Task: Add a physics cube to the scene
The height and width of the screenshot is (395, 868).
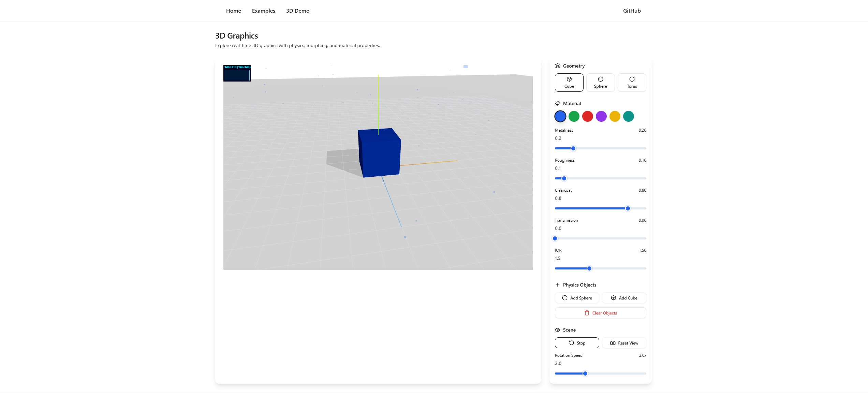Action: click(624, 298)
